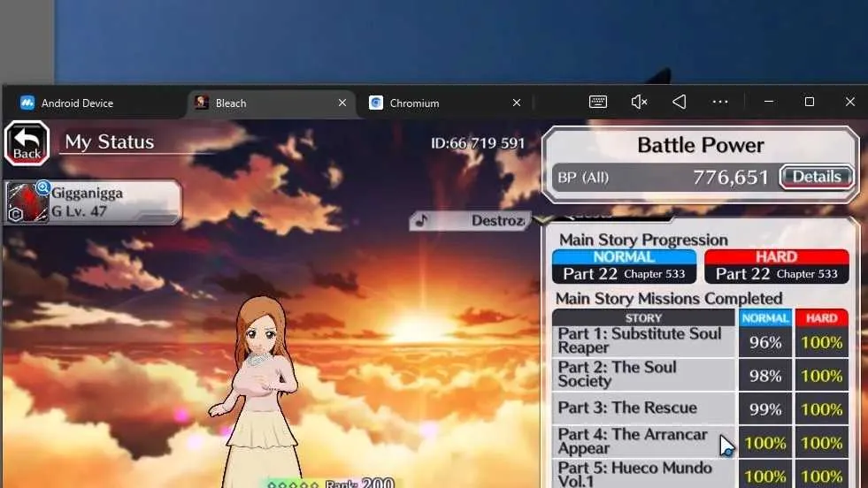
Task: Select the HARD Part 22 progression panel
Action: pyautogui.click(x=777, y=267)
